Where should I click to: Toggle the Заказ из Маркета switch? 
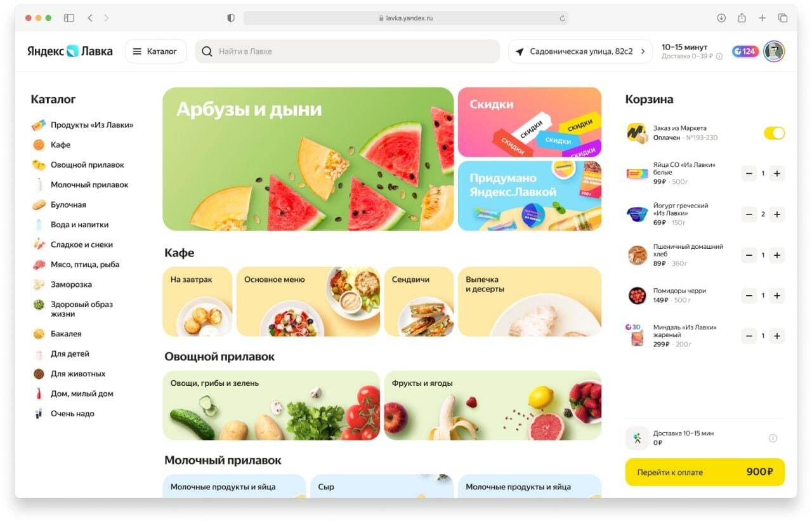tap(774, 133)
